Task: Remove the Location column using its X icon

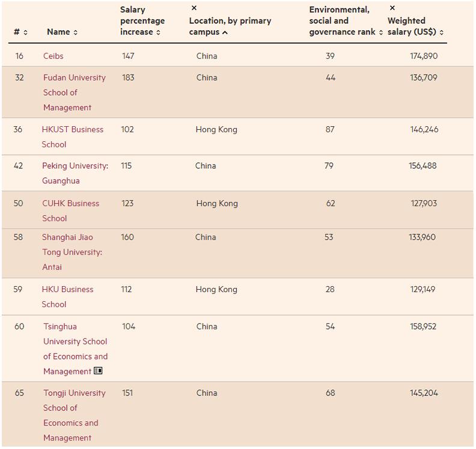Action: [194, 8]
